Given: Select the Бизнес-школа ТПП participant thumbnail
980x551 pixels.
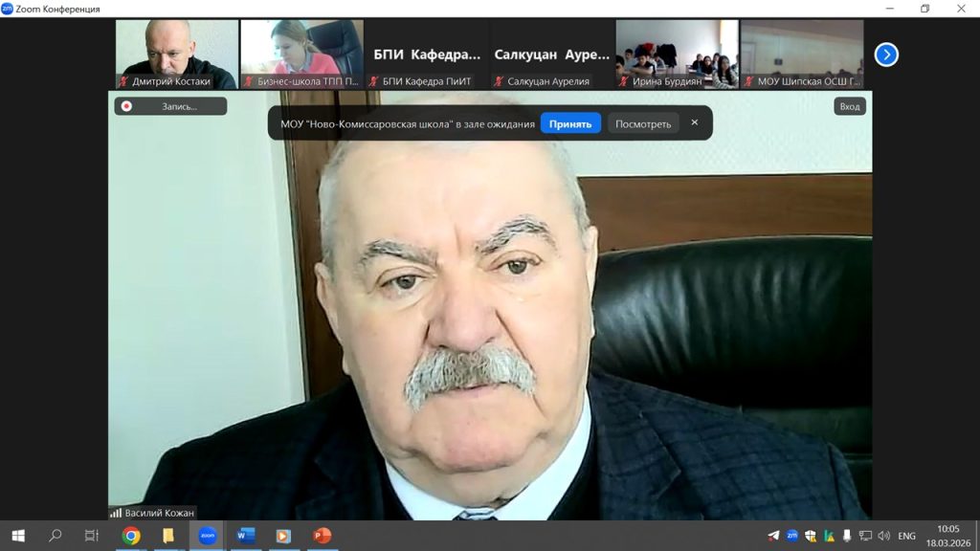Looking at the screenshot, I should tap(301, 55).
